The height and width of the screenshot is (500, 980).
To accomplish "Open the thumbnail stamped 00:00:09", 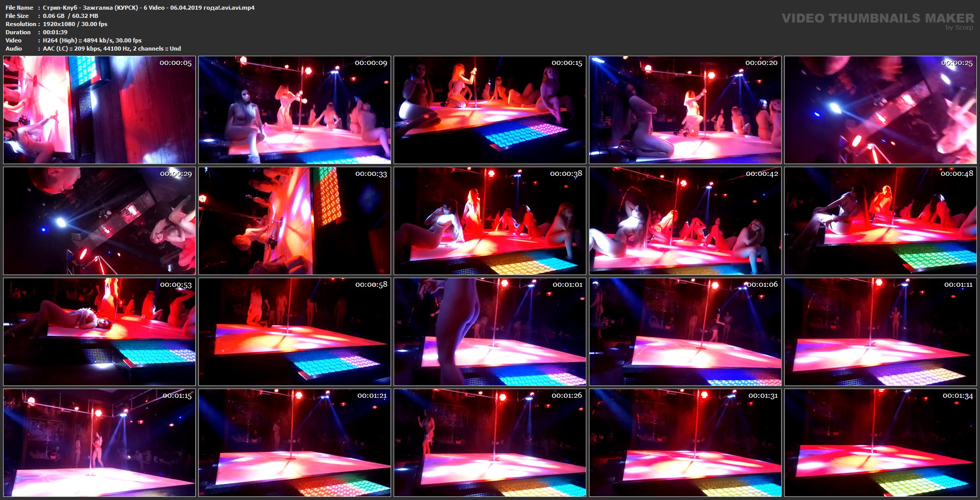I will tap(294, 110).
